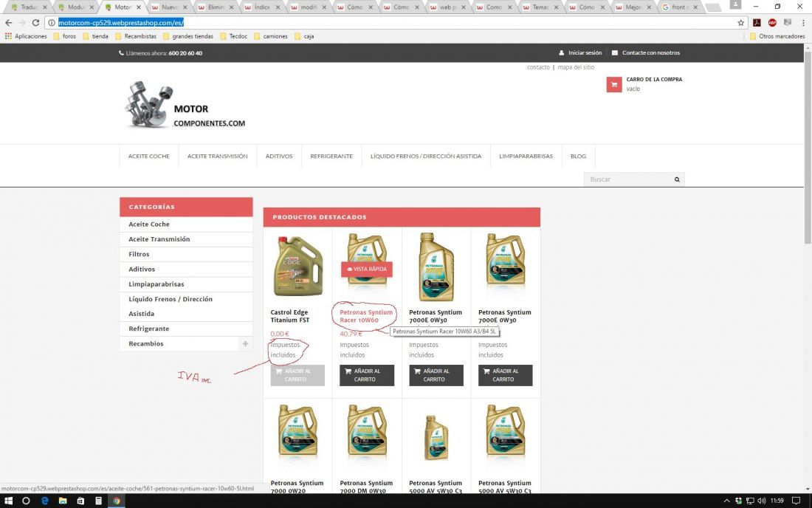Screen dimensions: 812x508
Task: Click Iniciar sesión link
Action: click(580, 53)
